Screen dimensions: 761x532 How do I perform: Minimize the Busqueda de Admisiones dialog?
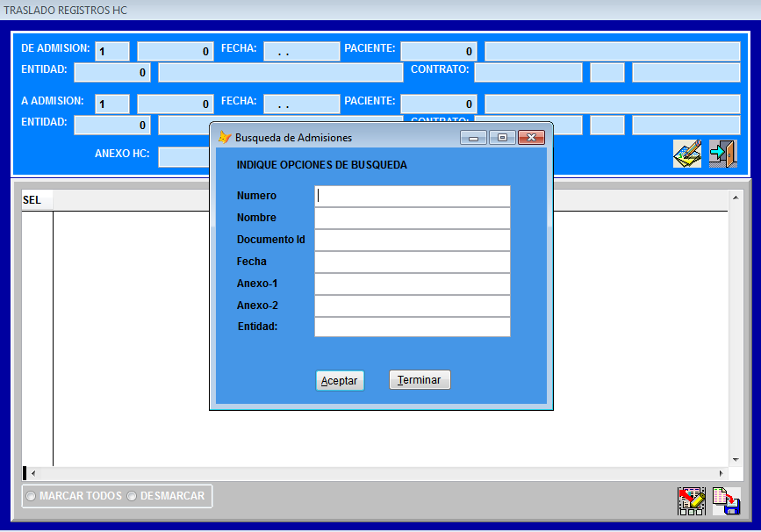click(x=474, y=138)
